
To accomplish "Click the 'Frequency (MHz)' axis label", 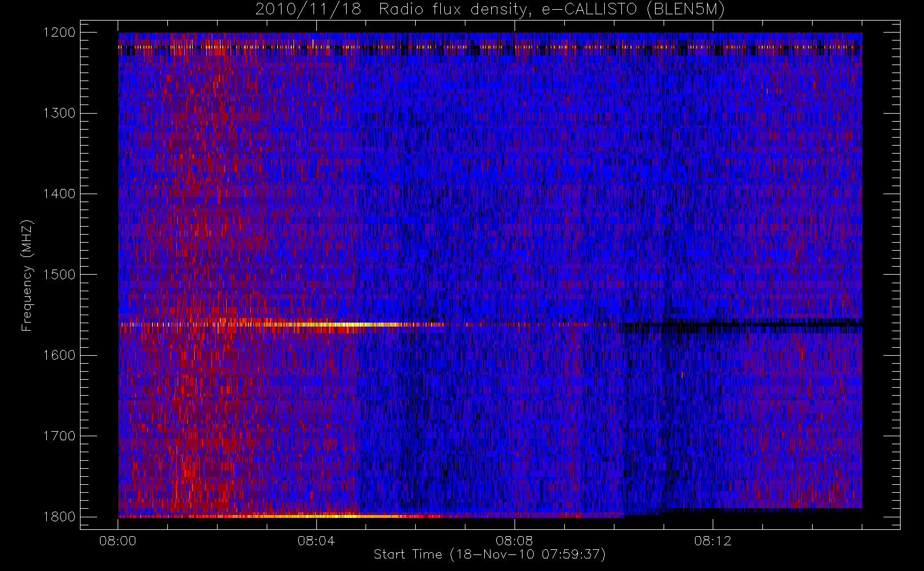I will 27,275.
